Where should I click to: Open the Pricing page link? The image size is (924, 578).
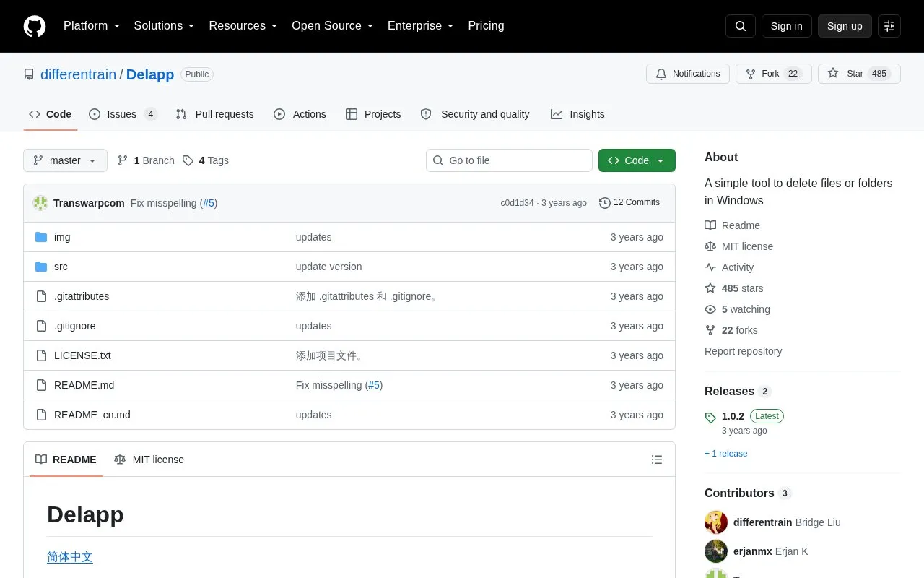pyautogui.click(x=486, y=26)
